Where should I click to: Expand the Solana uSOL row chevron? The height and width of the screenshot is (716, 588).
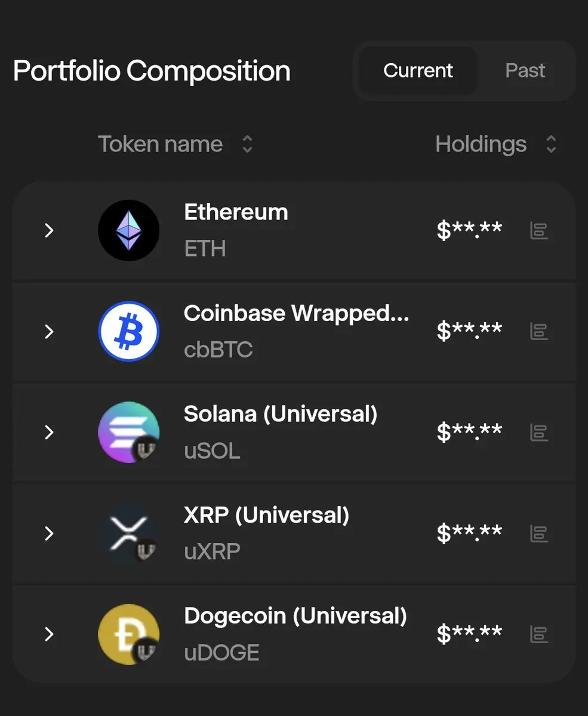(50, 432)
